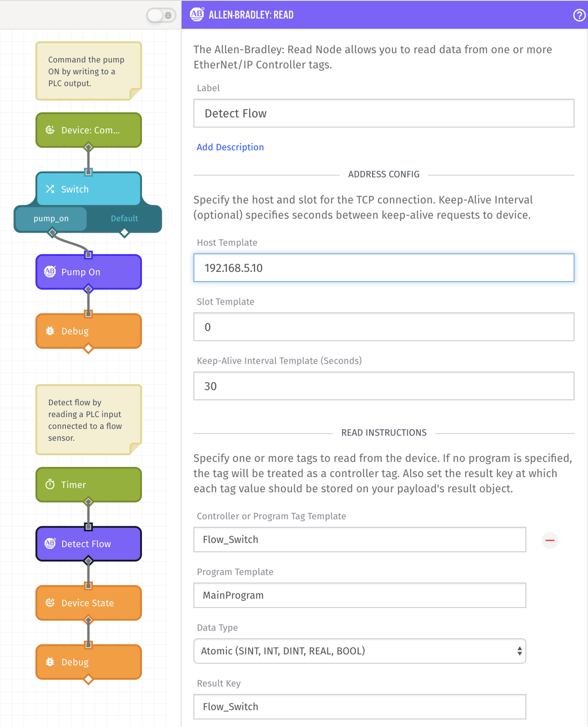This screenshot has width=588, height=727.
Task: Select the pump_on branch of the Switch
Action: (51, 219)
